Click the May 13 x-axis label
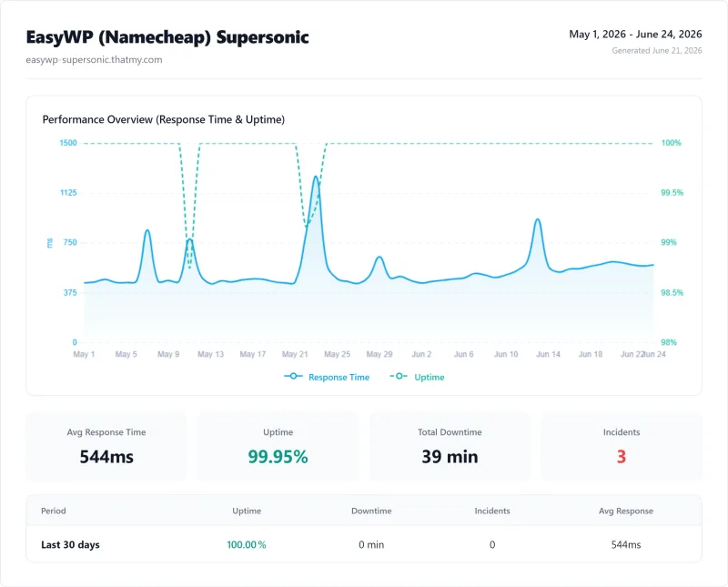Screen dimensions: 728x587 coord(211,354)
